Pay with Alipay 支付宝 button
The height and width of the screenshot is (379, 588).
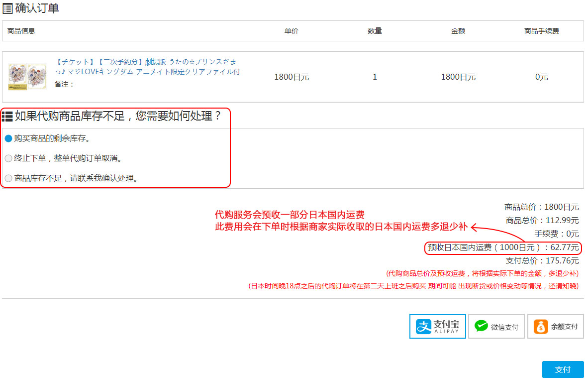click(438, 326)
